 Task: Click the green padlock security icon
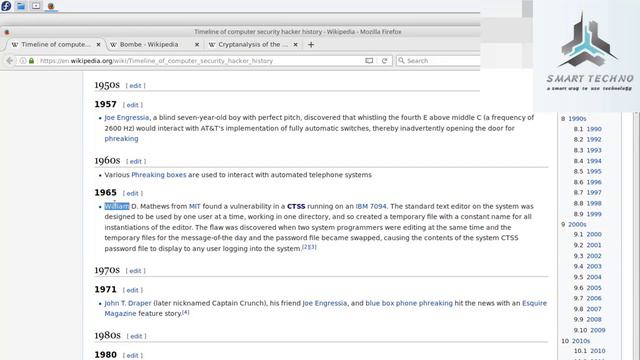tap(31, 60)
